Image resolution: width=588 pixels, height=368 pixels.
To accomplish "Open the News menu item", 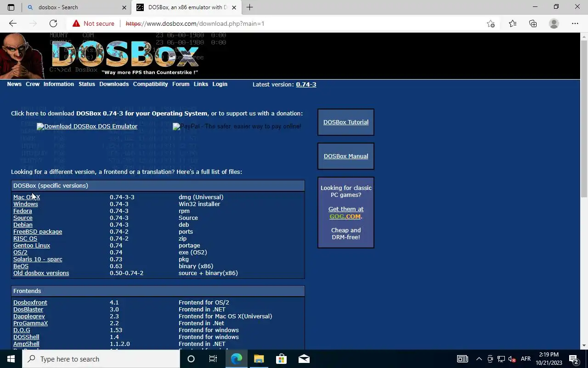I will [14, 84].
